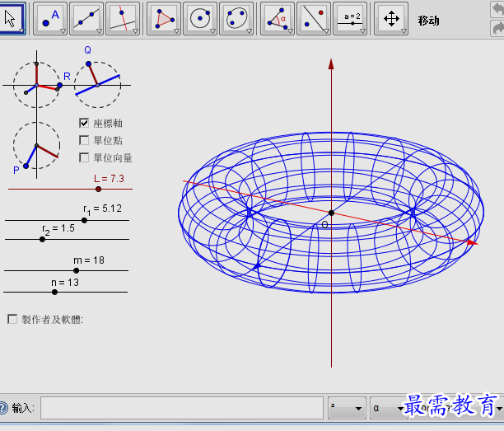Select Circle with center through point tool
This screenshot has width=504, height=431.
coord(200,18)
